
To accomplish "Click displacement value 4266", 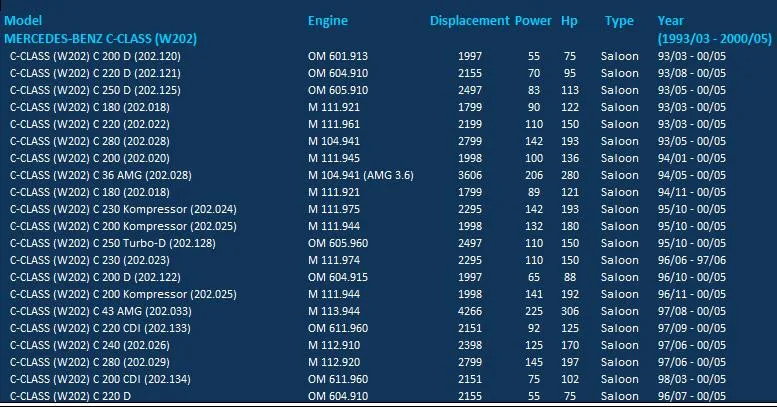I will [470, 311].
